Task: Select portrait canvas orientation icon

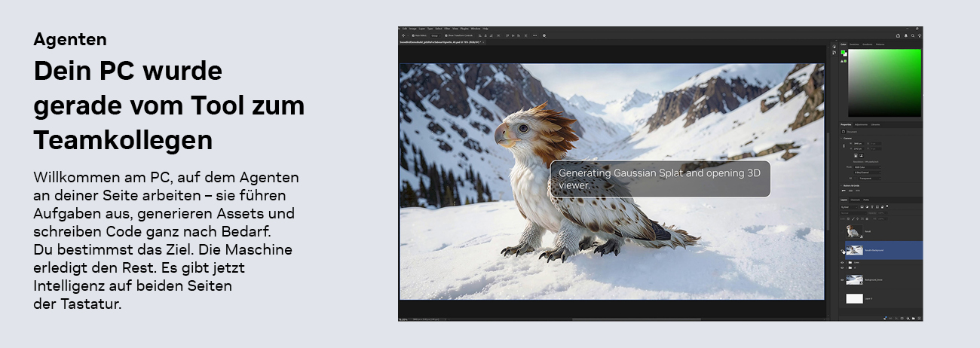Action: 856,155
